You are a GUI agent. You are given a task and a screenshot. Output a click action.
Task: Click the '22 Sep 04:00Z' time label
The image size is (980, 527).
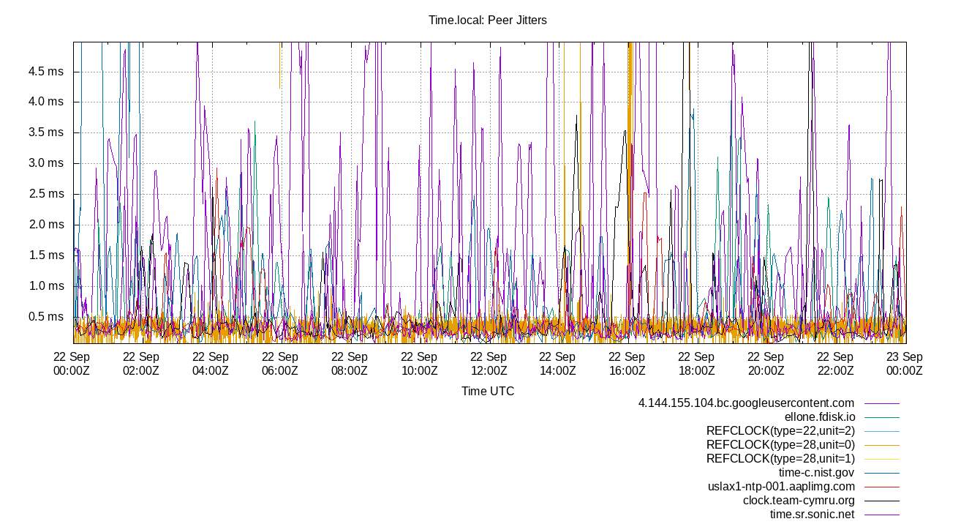coord(211,364)
